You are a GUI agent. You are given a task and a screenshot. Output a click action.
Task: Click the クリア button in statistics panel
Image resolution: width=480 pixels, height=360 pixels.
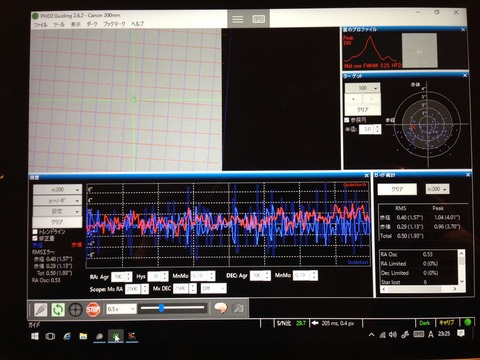[397, 189]
